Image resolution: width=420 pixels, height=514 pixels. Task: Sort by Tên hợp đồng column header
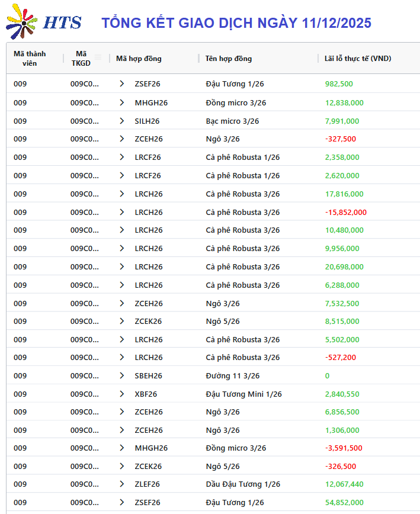coord(229,58)
